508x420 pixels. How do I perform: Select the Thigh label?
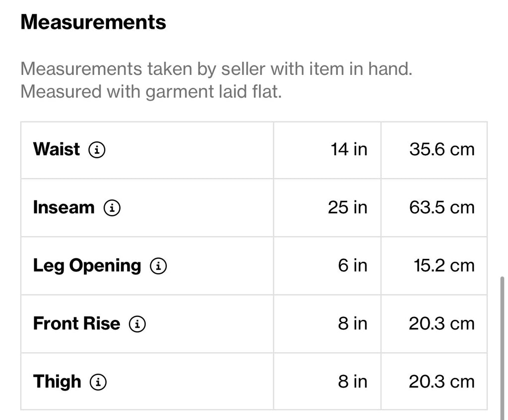(x=57, y=382)
